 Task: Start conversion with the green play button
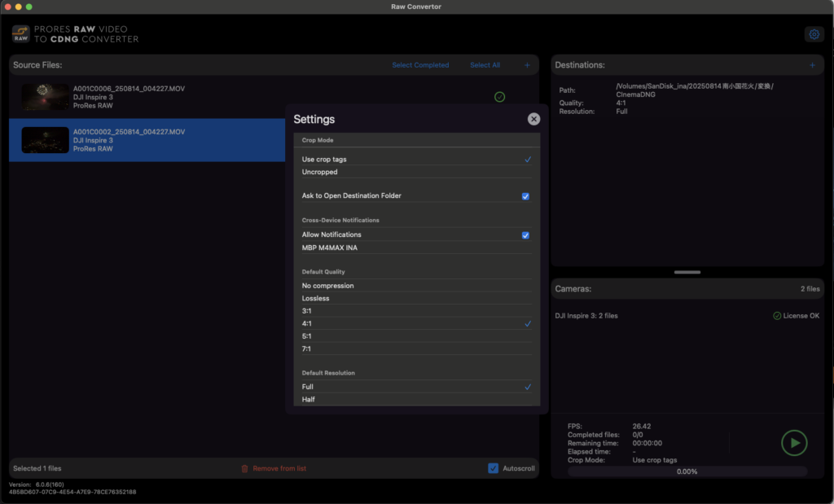pyautogui.click(x=794, y=443)
